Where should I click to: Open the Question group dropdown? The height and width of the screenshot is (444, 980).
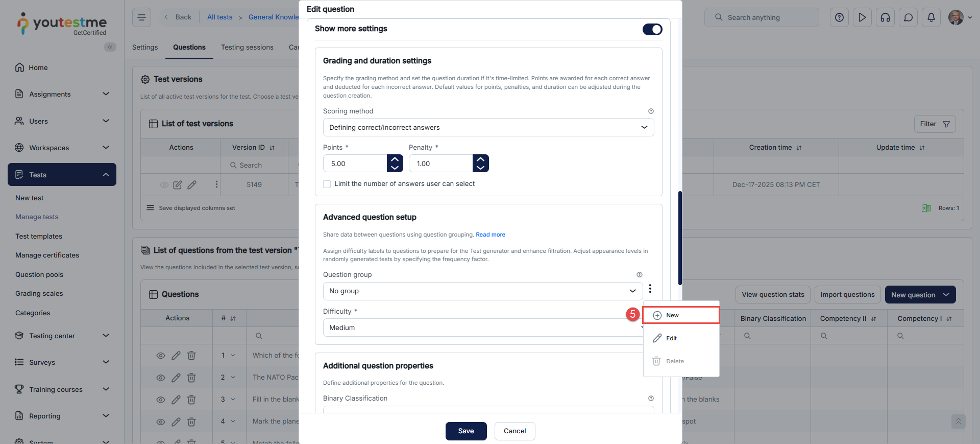(x=482, y=291)
